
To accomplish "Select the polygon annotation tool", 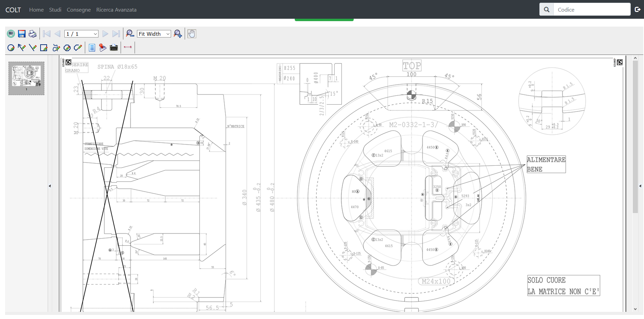I will click(x=67, y=48).
